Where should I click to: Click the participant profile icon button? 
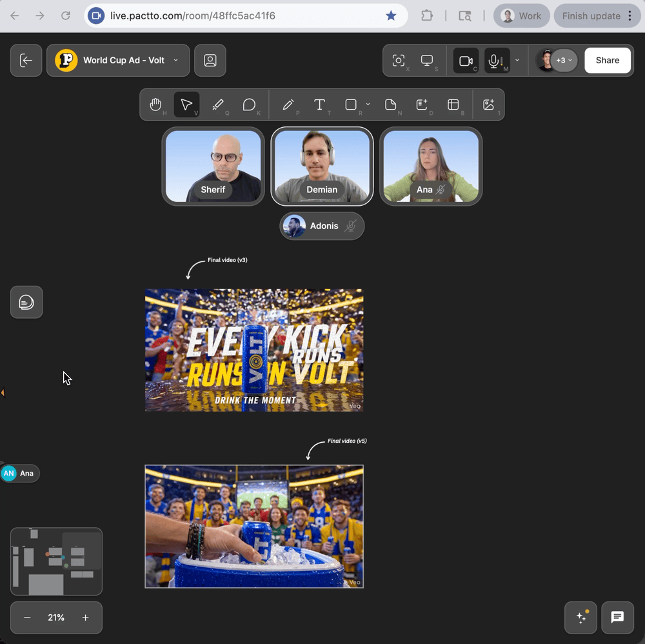coord(210,61)
